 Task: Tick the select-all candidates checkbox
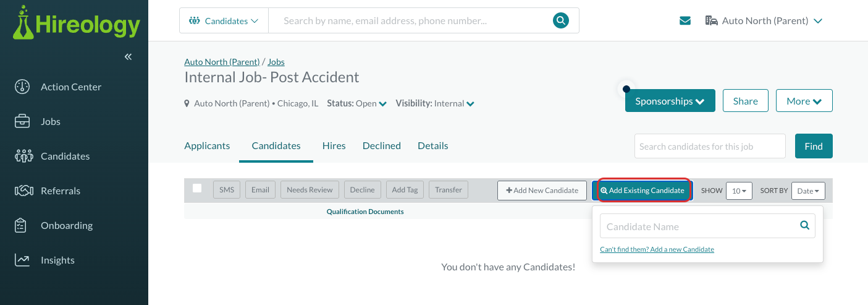[197, 188]
